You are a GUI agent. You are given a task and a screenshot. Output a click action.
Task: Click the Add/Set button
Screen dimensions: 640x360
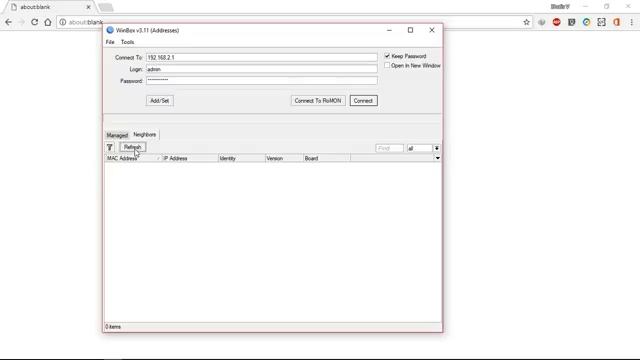pyautogui.click(x=160, y=100)
